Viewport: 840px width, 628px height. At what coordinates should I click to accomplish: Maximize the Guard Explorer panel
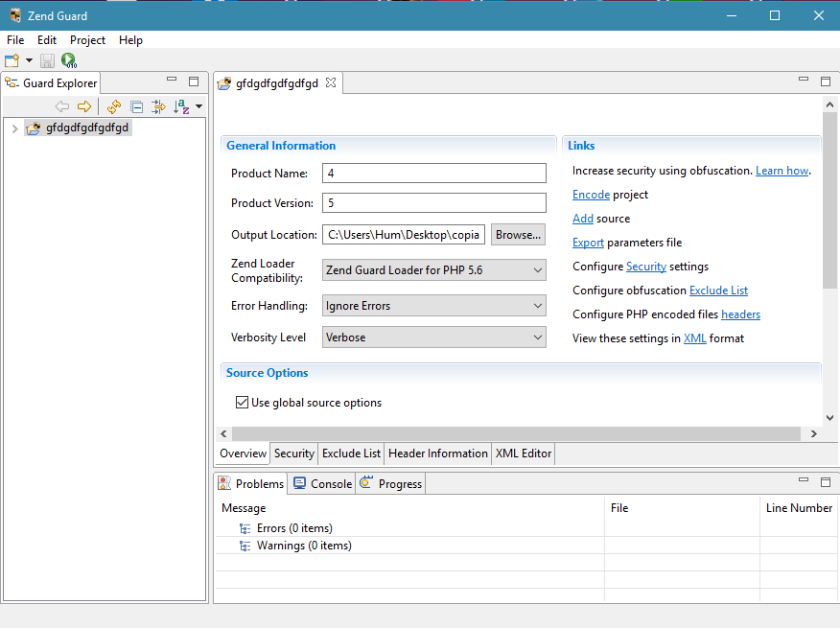(x=194, y=81)
